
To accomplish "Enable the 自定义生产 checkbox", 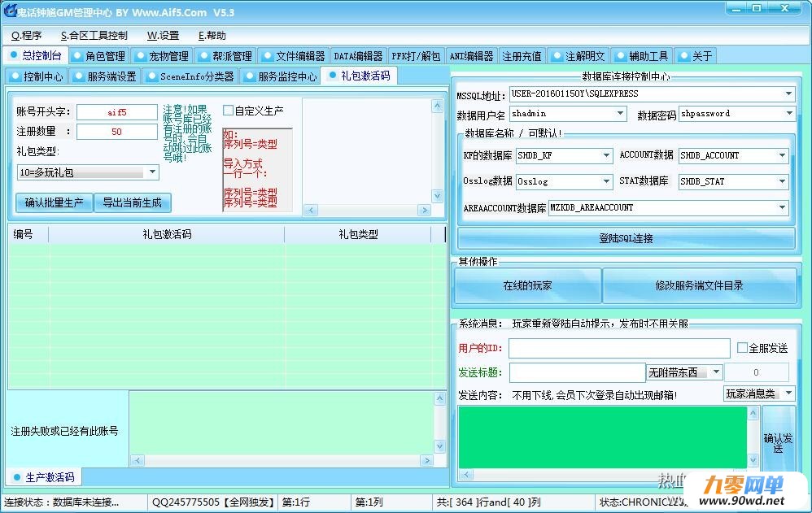I will click(228, 111).
